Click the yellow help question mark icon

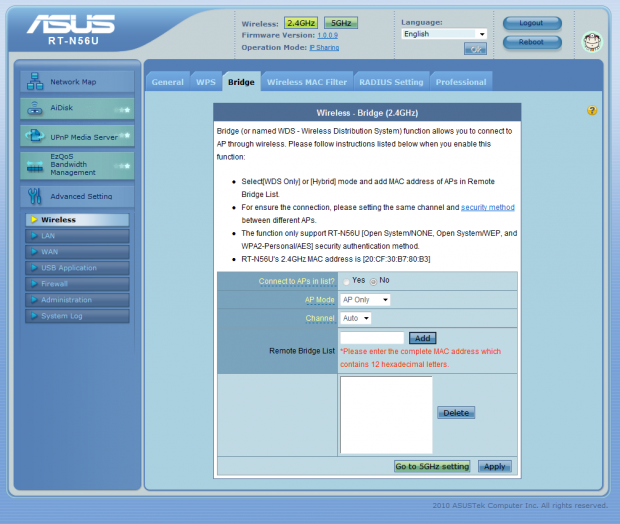[x=592, y=110]
